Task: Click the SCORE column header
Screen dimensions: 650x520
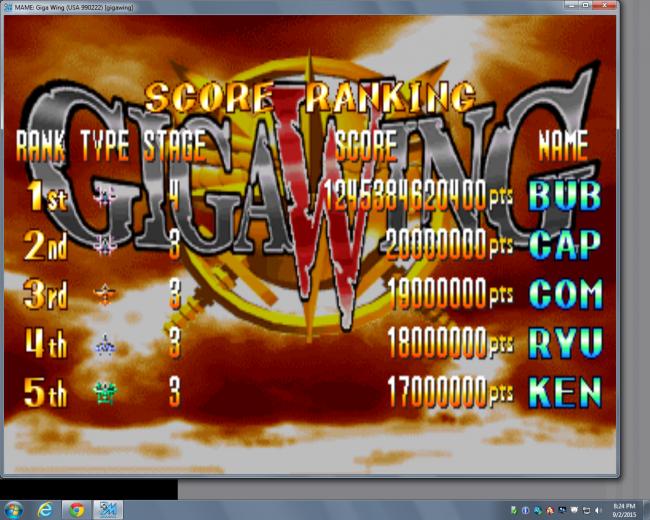Action: pos(366,146)
